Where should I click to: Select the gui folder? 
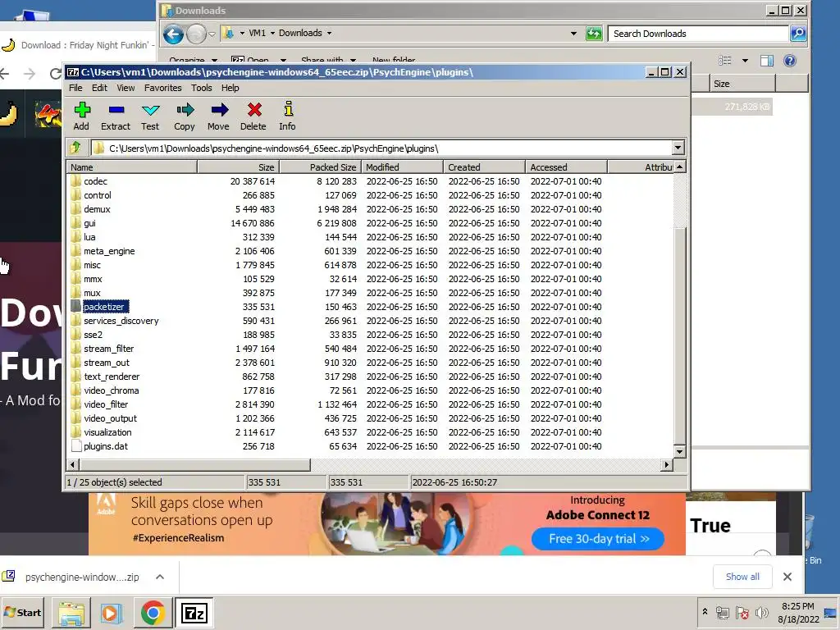(89, 223)
